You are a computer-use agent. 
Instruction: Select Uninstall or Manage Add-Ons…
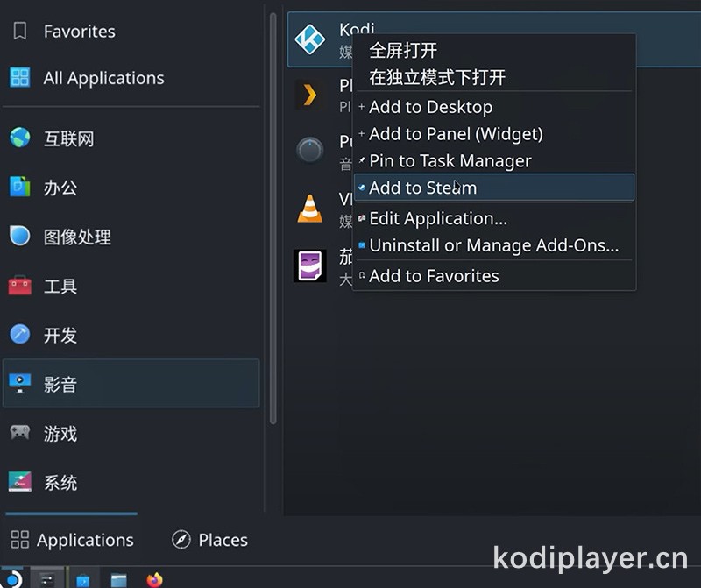point(494,245)
